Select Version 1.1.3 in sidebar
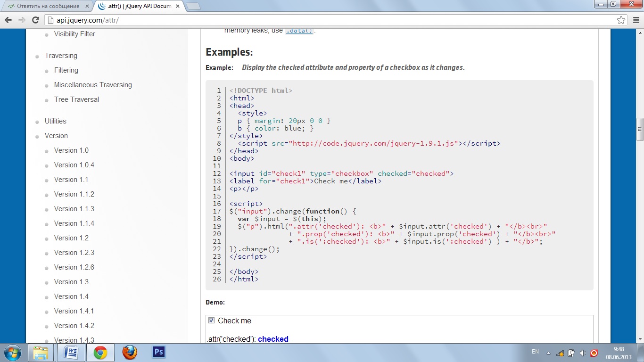644x362 pixels. [x=74, y=209]
